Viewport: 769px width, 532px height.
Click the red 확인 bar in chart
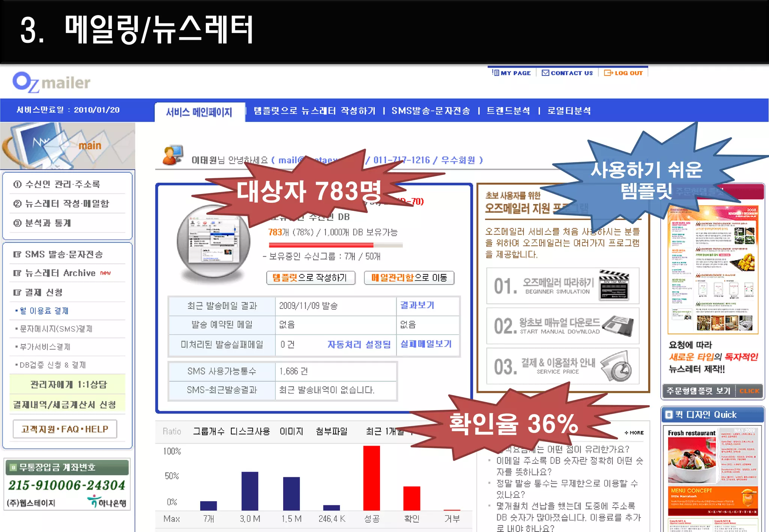[x=412, y=498]
